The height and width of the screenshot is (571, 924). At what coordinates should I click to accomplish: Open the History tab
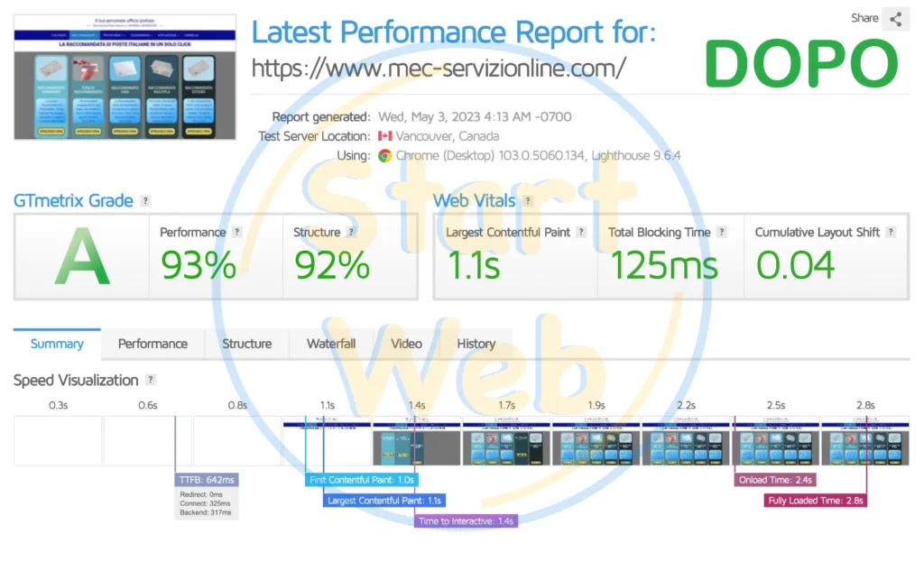pos(476,344)
